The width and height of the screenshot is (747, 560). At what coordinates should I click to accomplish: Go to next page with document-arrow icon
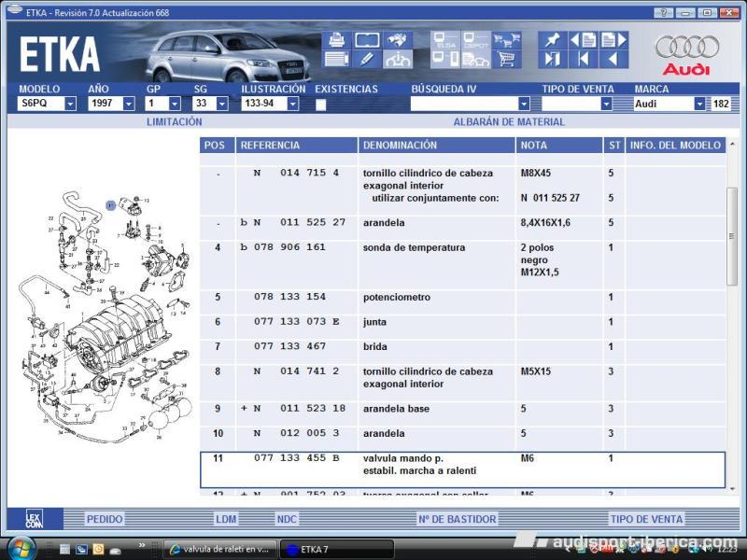613,40
